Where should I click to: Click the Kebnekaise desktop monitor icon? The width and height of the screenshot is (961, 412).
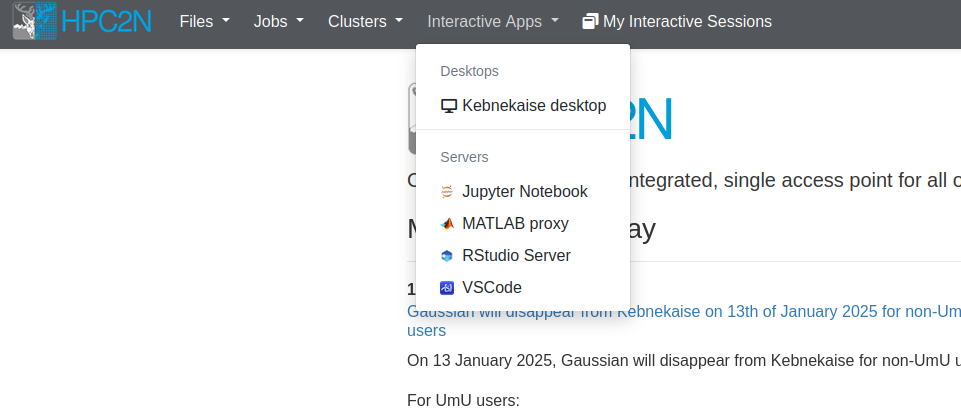tap(449, 106)
